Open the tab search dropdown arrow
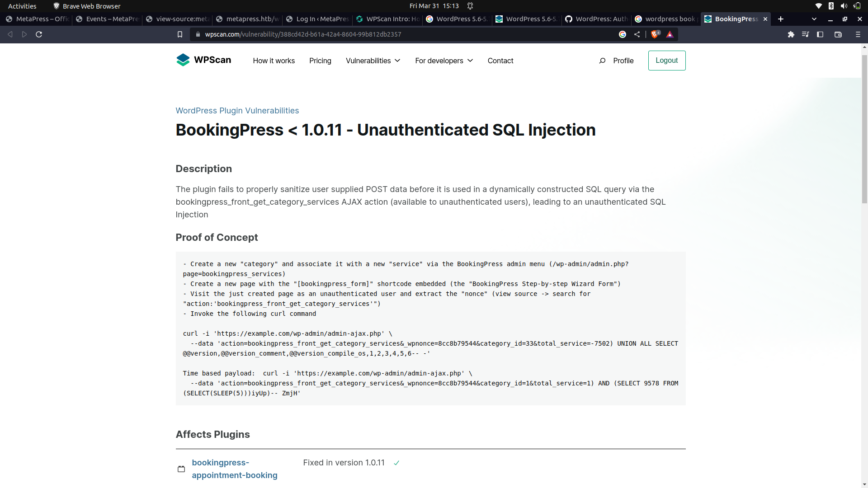This screenshot has width=868, height=488. (x=814, y=19)
